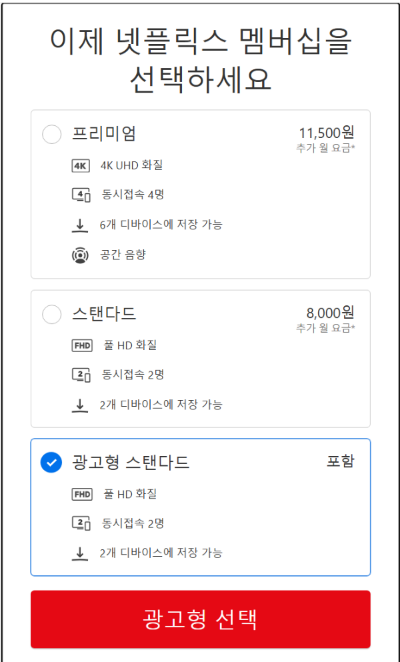400x662 pixels.
Task: Click the FHD icon in the 스탠다드 plan
Action: point(82,346)
